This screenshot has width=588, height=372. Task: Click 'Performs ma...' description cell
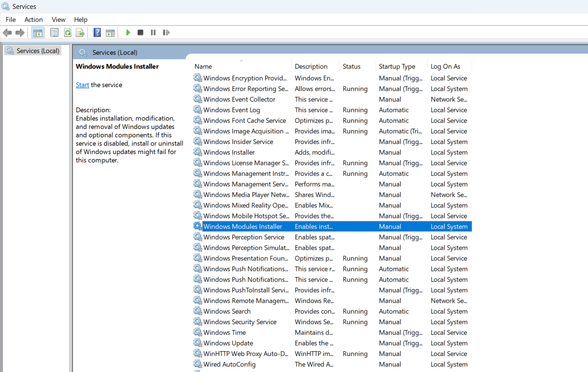[315, 184]
